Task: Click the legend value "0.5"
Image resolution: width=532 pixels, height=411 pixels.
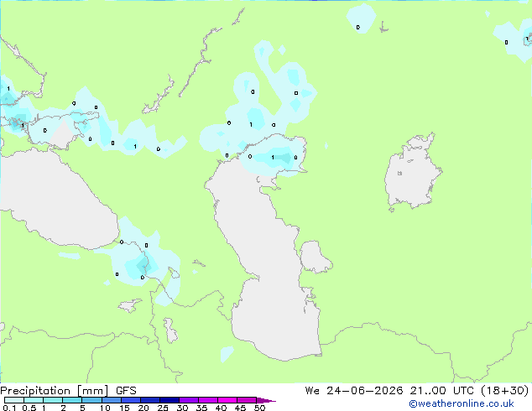Action: [x=29, y=408]
